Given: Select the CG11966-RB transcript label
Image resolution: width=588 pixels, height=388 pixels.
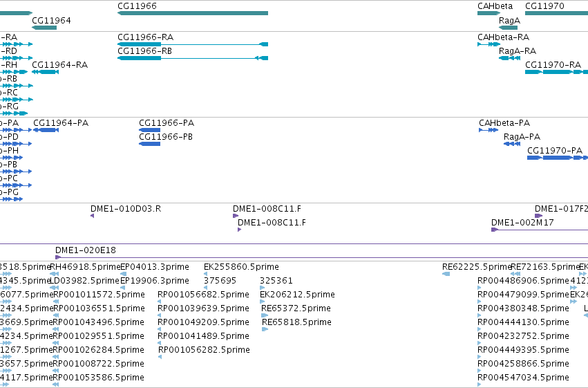Looking at the screenshot, I should (144, 51).
